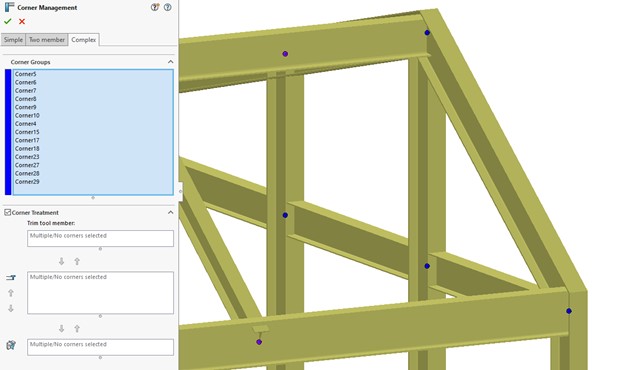Image resolution: width=627 pixels, height=370 pixels.
Task: Move down arrow below Trim tool member box
Action: 61,261
